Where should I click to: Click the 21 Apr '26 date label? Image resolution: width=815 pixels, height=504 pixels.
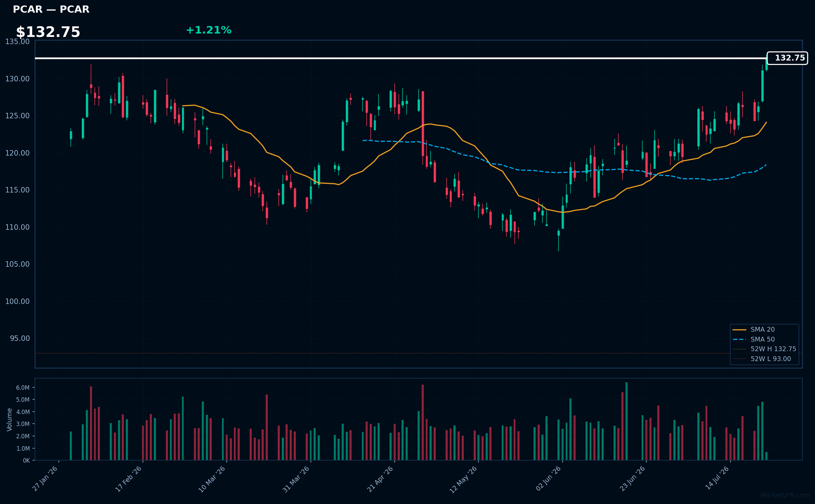[380, 479]
